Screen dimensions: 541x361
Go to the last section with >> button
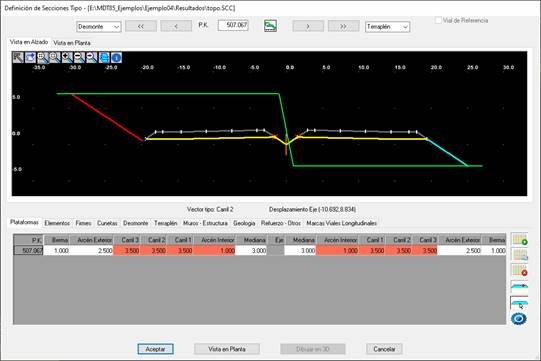(x=343, y=26)
